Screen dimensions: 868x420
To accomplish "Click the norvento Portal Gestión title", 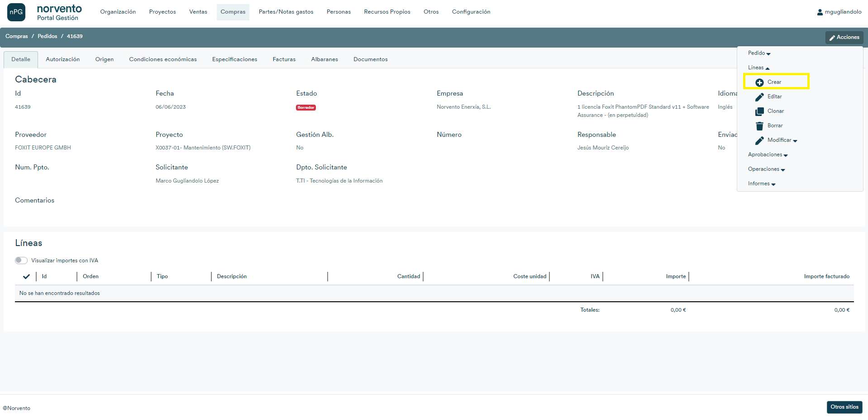I will coord(59,12).
